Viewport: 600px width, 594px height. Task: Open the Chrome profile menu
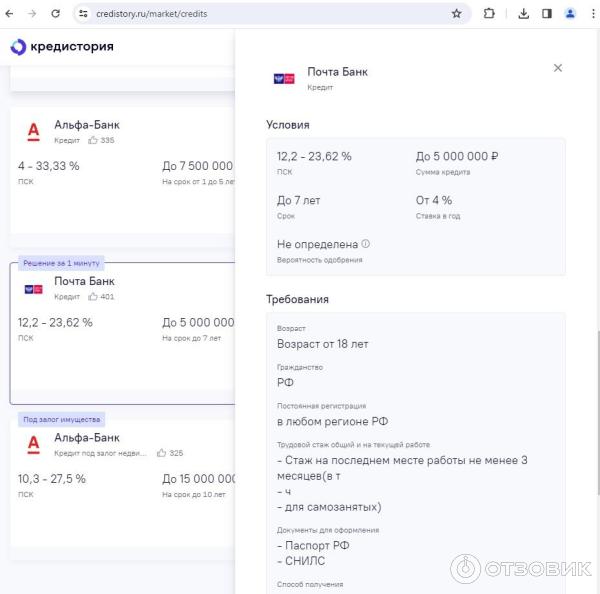pyautogui.click(x=570, y=14)
